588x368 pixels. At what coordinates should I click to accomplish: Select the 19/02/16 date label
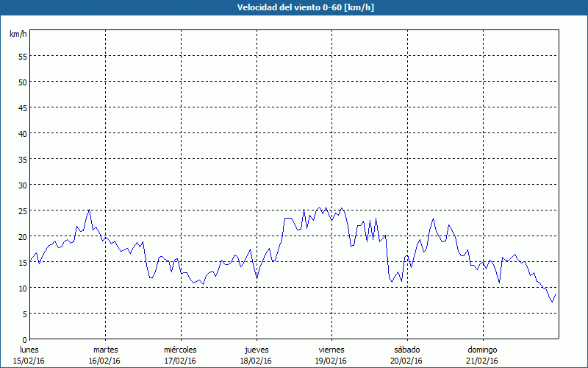point(331,361)
